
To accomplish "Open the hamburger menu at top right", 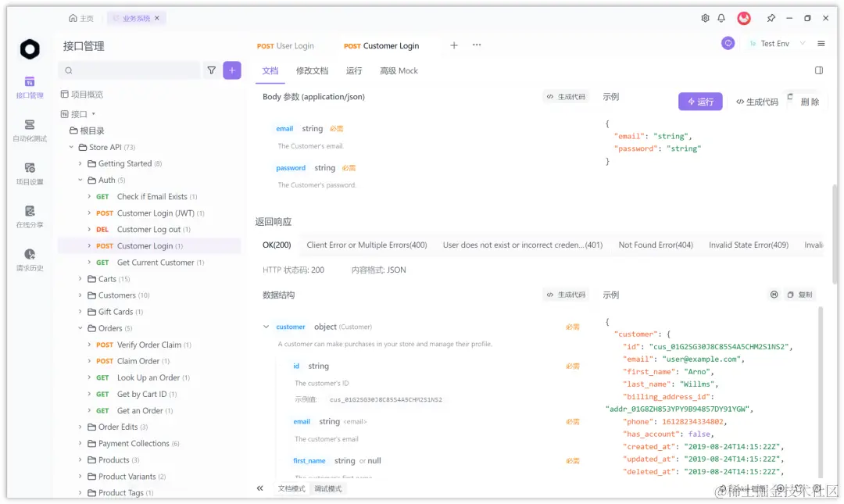I will click(x=821, y=44).
